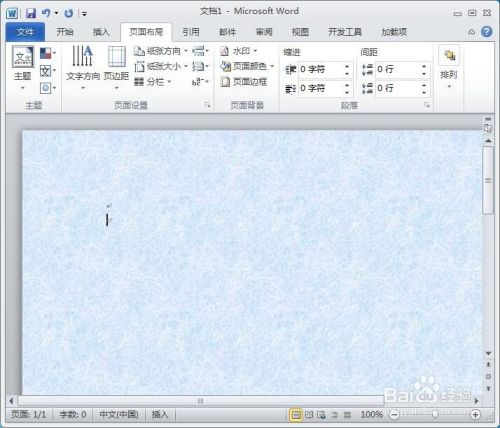This screenshot has height=428, width=500.
Task: Click the 页面: 1/1 status indicator
Action: pyautogui.click(x=28, y=414)
